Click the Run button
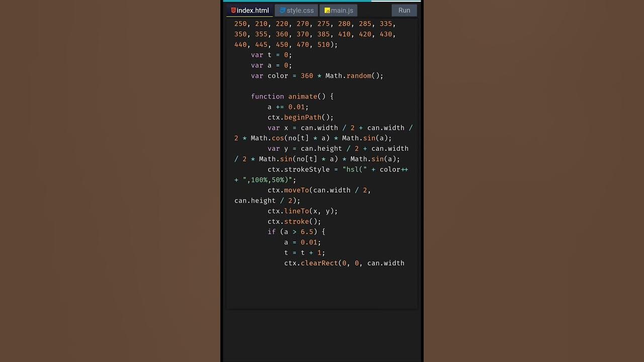 click(404, 10)
